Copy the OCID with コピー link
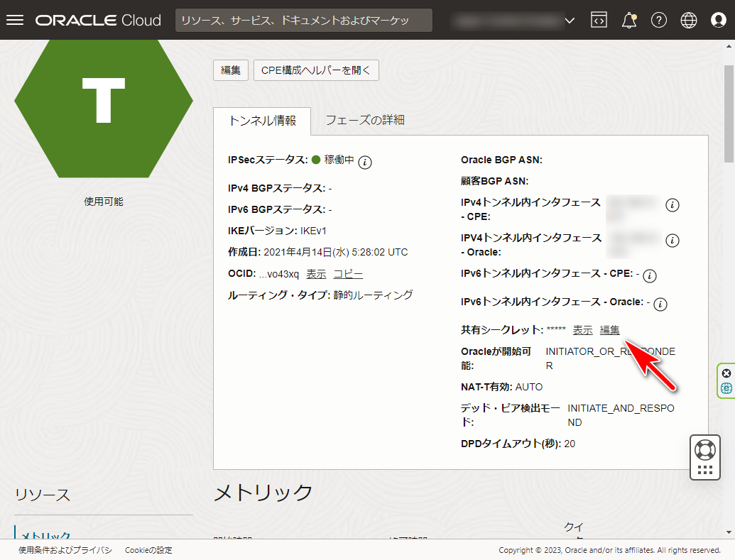735x560 pixels. [x=348, y=274]
